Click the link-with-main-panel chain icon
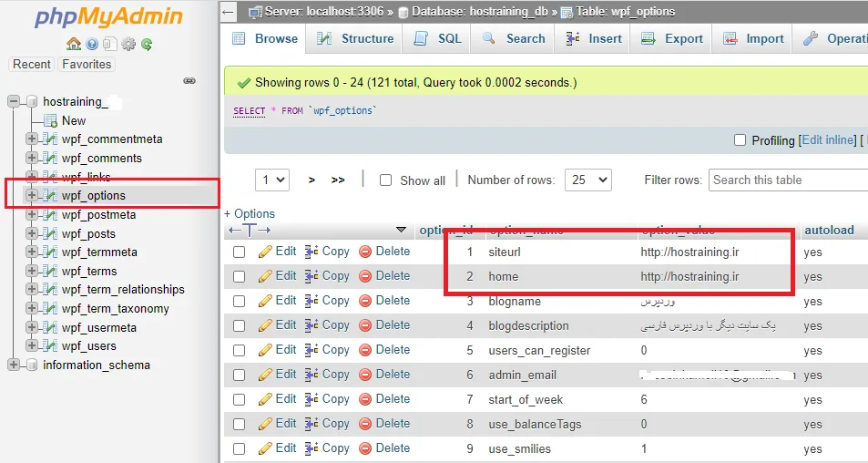 tap(189, 81)
